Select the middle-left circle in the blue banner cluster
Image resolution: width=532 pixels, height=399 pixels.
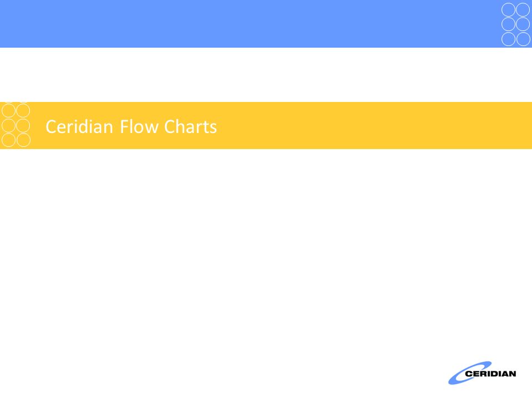pos(508,24)
